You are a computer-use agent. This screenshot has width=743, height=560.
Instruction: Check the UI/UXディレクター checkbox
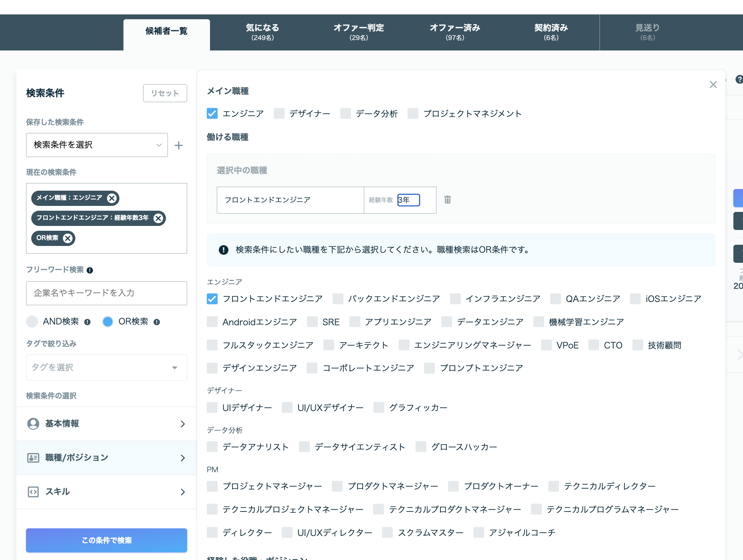[287, 532]
